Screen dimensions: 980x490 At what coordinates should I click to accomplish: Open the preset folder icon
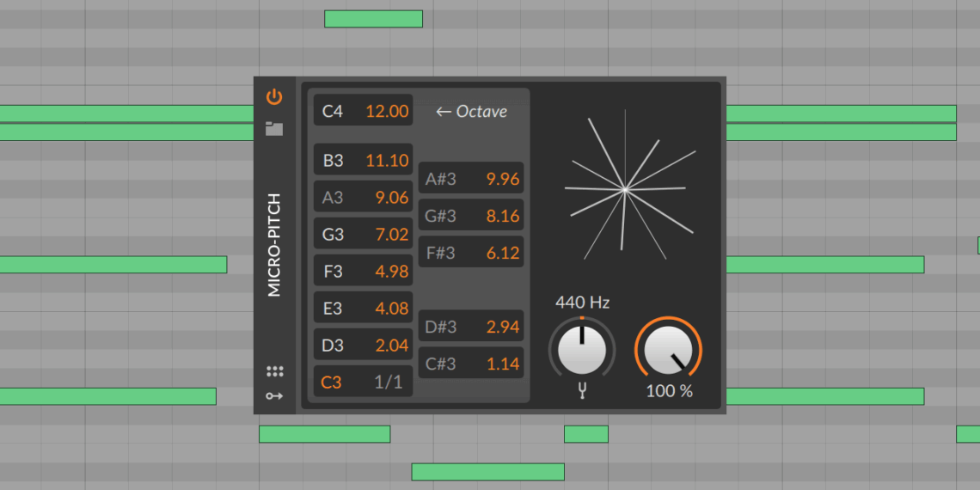coord(274,129)
